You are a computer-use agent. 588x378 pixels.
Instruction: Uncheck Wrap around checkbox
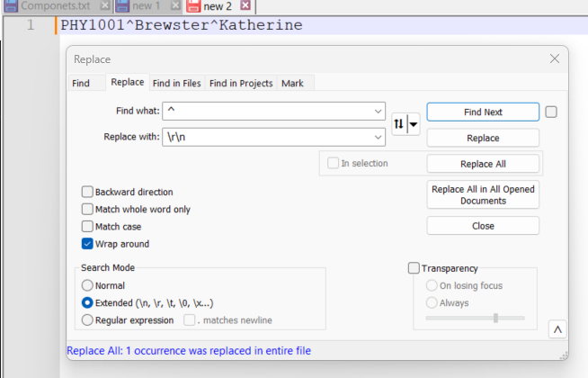(87, 244)
